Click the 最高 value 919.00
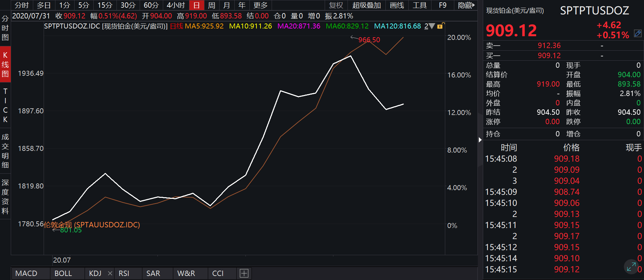The width and height of the screenshot is (644, 280). (x=548, y=84)
